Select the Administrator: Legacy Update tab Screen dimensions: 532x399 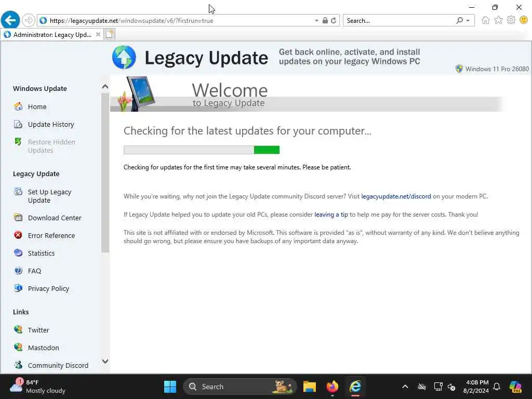click(51, 34)
